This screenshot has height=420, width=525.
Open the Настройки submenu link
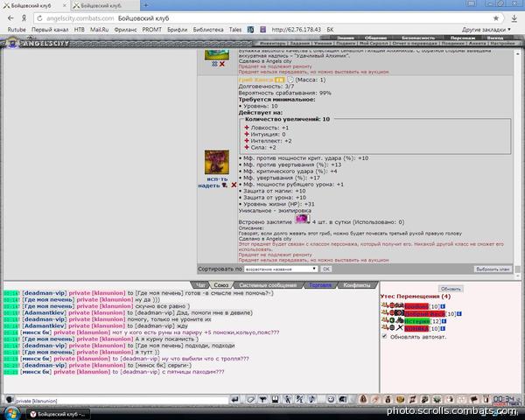(502, 43)
